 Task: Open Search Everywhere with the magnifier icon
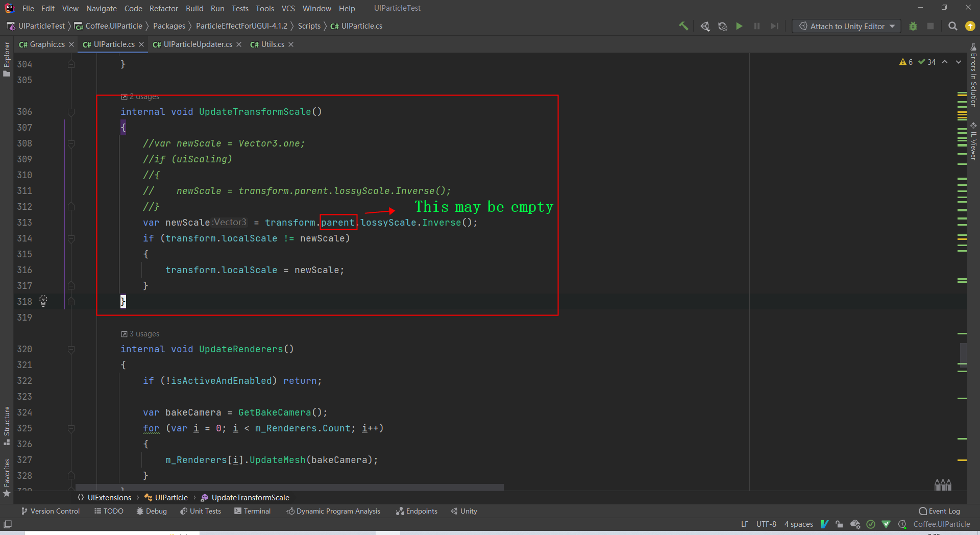(x=952, y=26)
